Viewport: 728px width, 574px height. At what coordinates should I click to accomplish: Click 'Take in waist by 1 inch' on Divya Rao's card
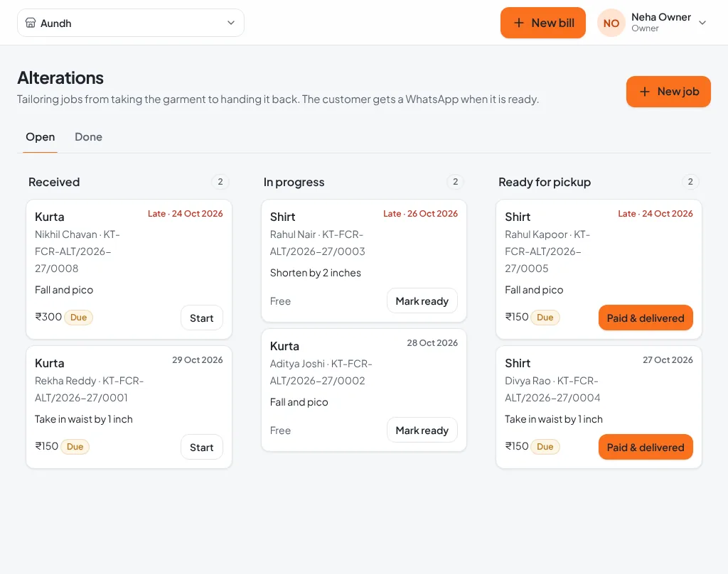tap(553, 419)
